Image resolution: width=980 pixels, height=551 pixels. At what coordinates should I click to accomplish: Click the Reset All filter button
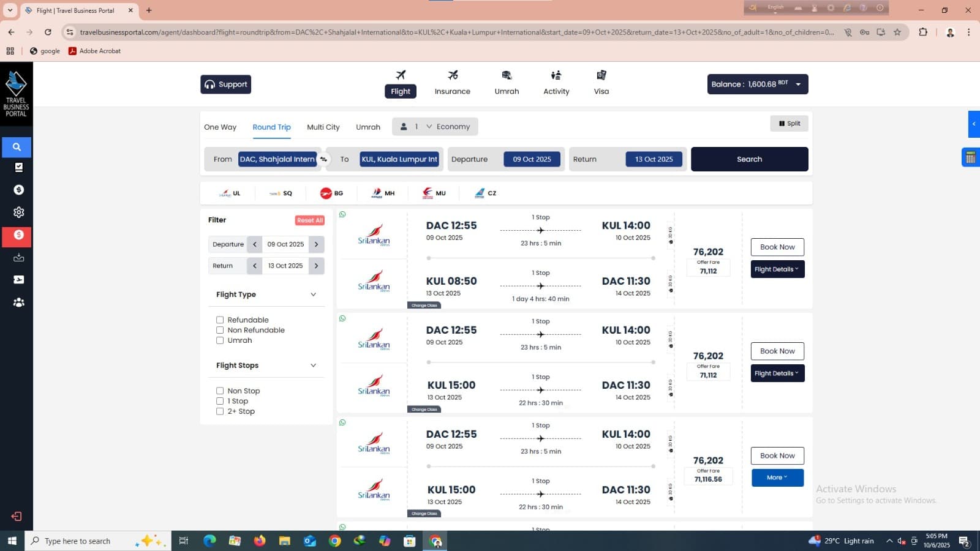tap(309, 220)
